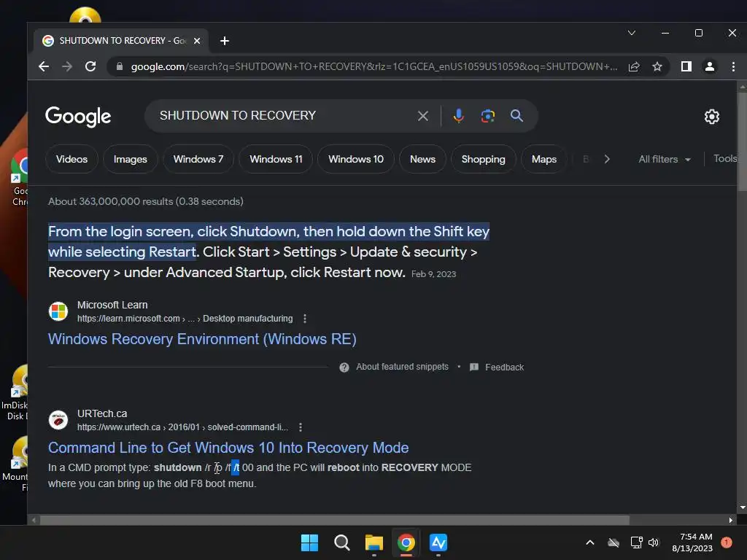Submit search with magnifier icon

pos(517,116)
